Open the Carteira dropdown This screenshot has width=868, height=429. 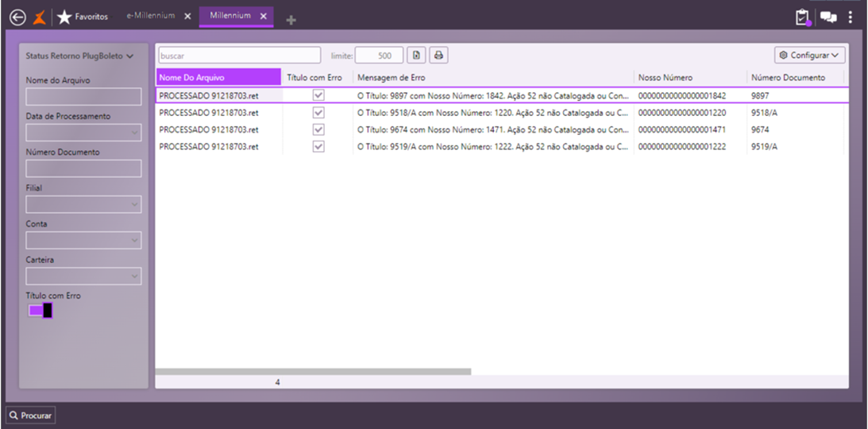[83, 276]
